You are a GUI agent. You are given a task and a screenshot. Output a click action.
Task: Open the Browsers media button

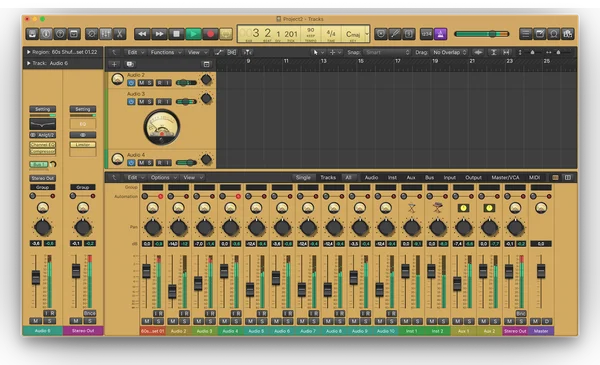tap(567, 34)
